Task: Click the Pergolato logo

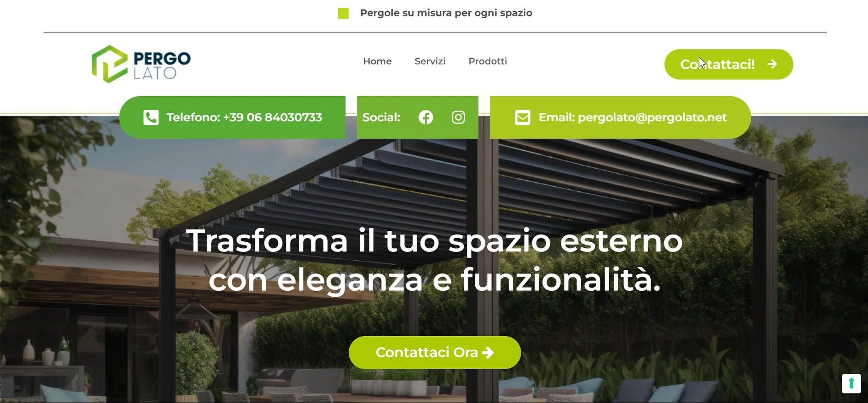Action: click(x=141, y=64)
